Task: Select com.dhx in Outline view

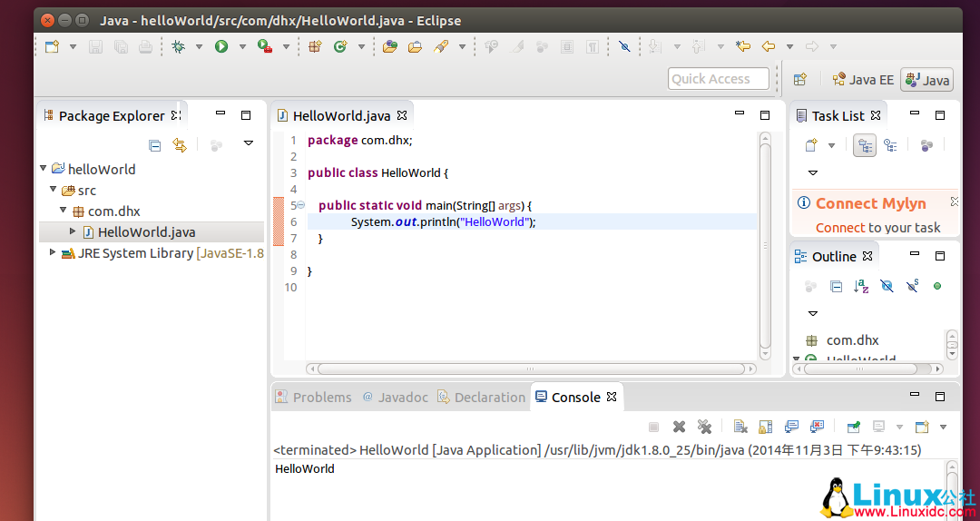Action: (852, 340)
